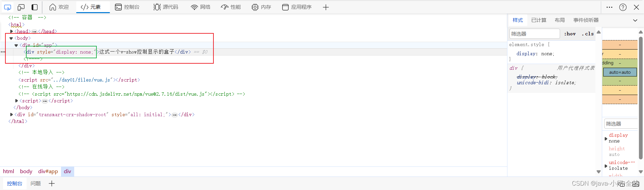Focus the computed 筛选器 filter field

[621, 124]
